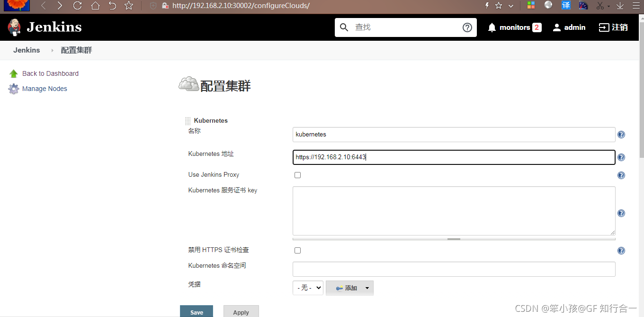Focus the 查找 search box
The width and height of the screenshot is (644, 317).
[405, 27]
